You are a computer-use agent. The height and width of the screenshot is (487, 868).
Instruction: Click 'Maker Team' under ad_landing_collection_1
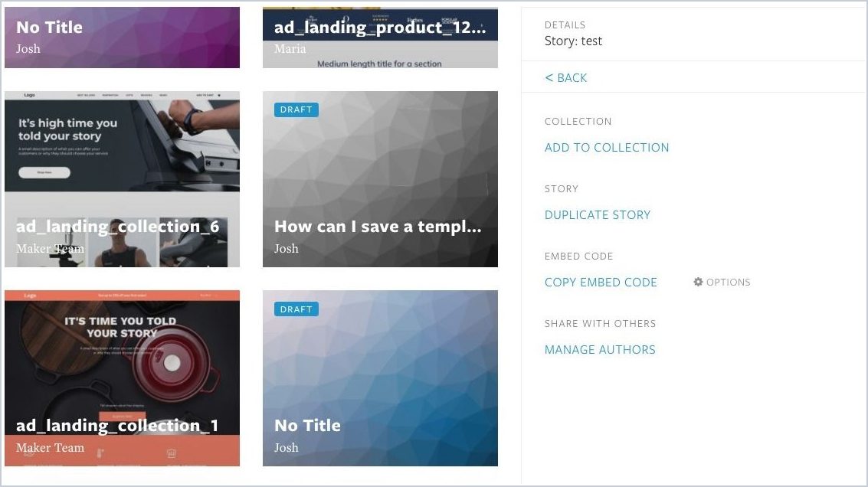click(51, 448)
